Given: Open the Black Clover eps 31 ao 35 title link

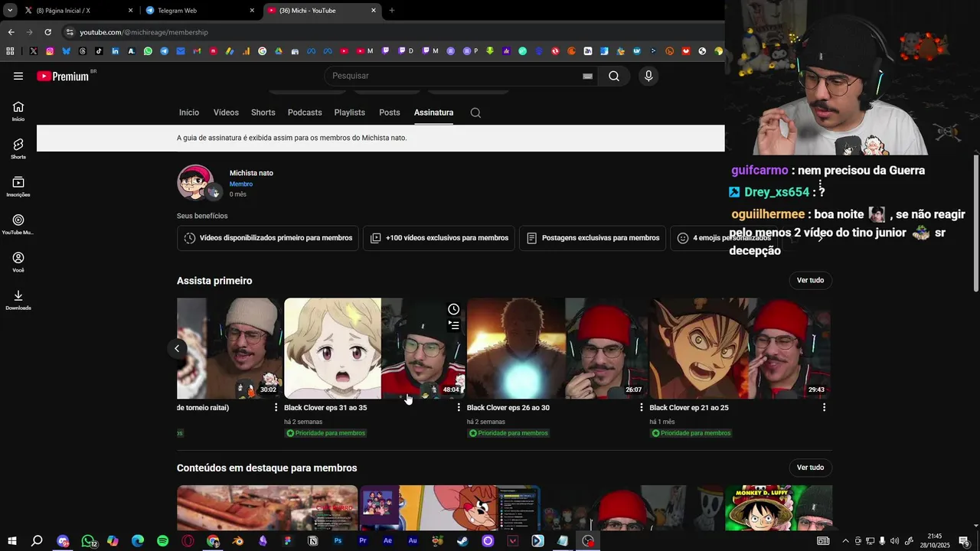Looking at the screenshot, I should click(x=325, y=408).
